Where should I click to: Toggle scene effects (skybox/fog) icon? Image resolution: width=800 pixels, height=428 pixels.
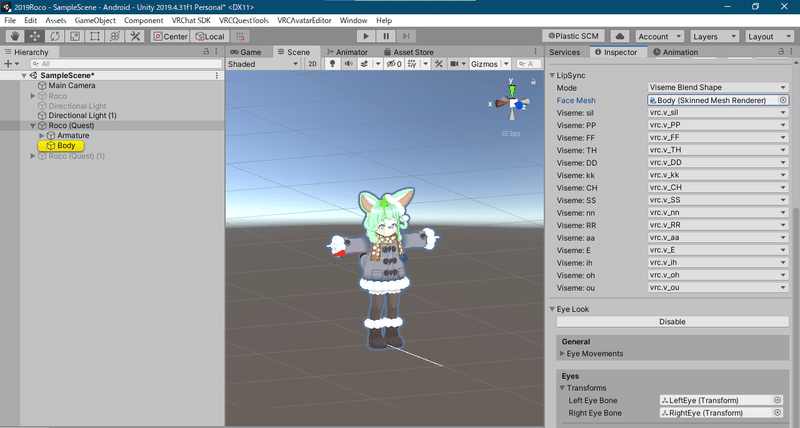coord(364,64)
